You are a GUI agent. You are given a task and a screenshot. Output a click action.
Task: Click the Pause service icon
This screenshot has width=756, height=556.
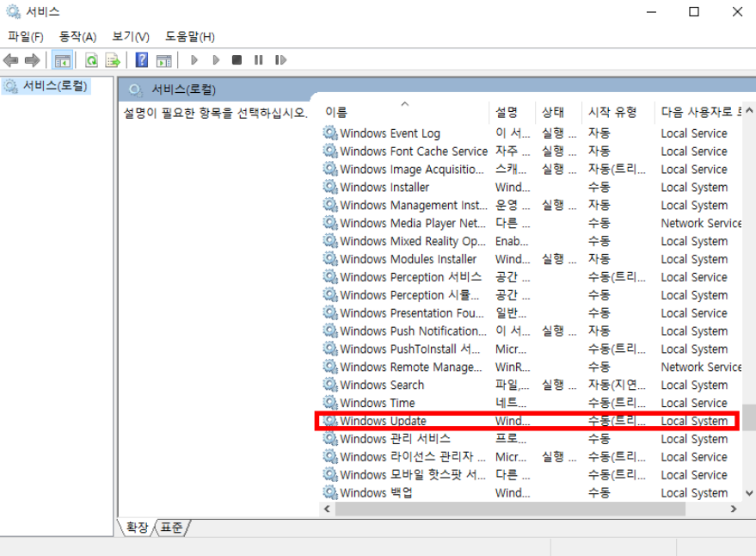[259, 60]
